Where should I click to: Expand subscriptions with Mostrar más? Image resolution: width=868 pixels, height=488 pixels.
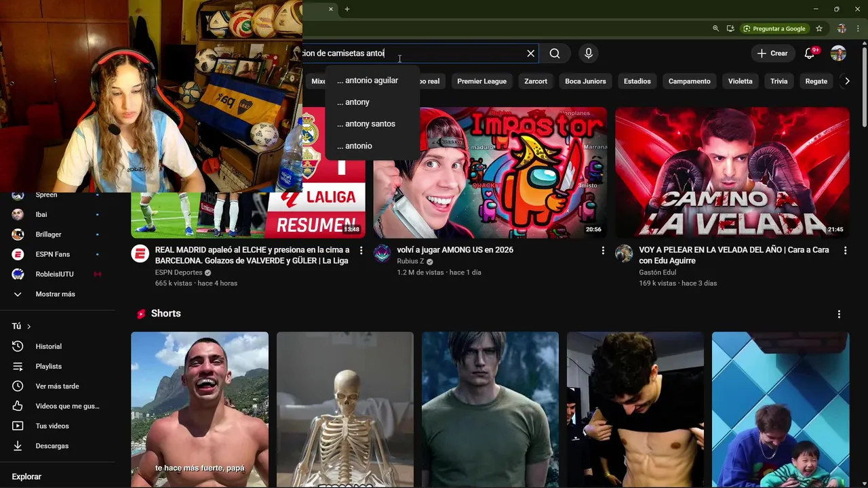pos(57,294)
